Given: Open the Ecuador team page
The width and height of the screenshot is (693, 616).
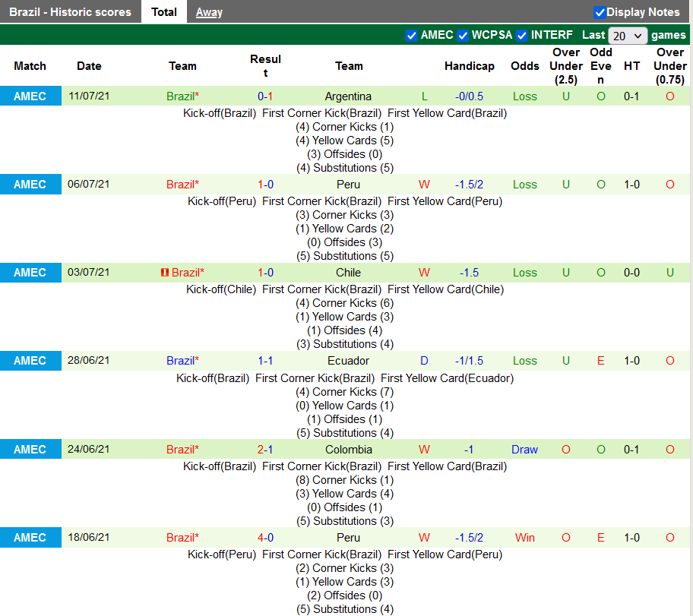Looking at the screenshot, I should 348,361.
